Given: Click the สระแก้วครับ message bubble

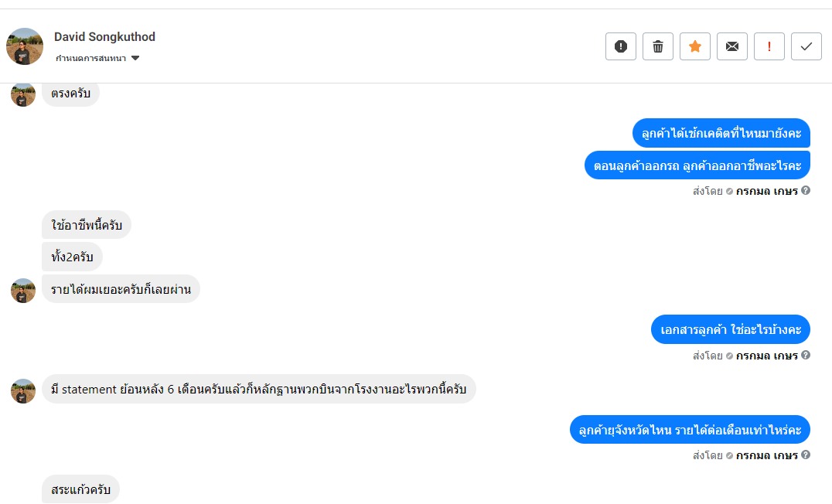Looking at the screenshot, I should pyautogui.click(x=80, y=490).
